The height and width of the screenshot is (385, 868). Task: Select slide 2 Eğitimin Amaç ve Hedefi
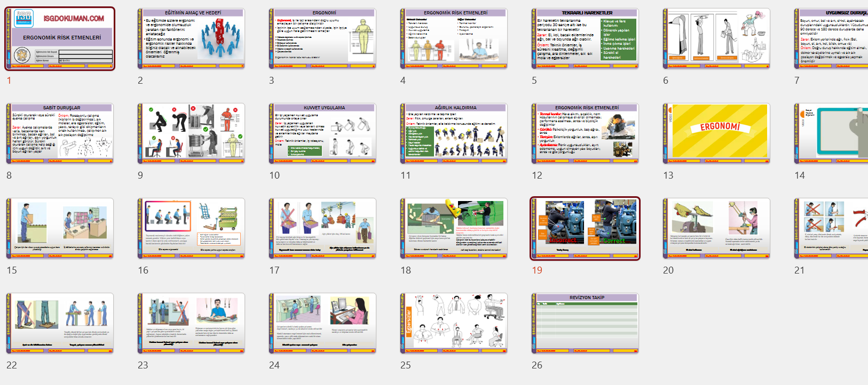click(x=191, y=38)
